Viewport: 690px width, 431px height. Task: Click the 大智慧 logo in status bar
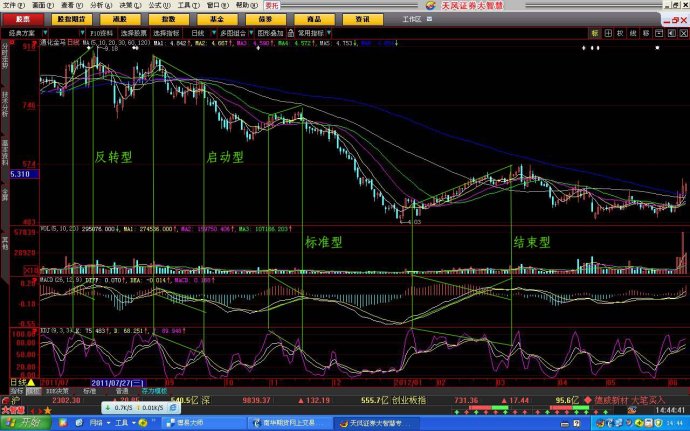click(13, 410)
